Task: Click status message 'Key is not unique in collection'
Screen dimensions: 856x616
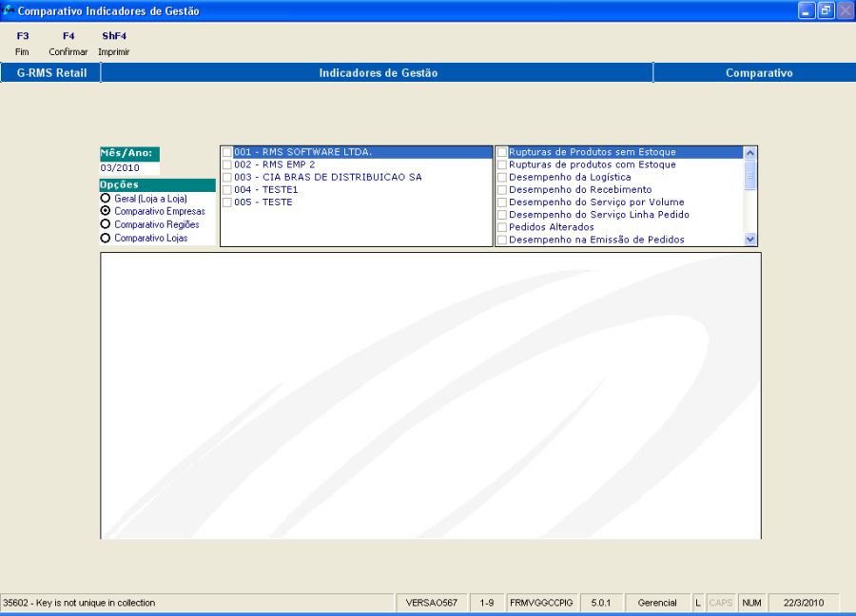Action: 95,603
